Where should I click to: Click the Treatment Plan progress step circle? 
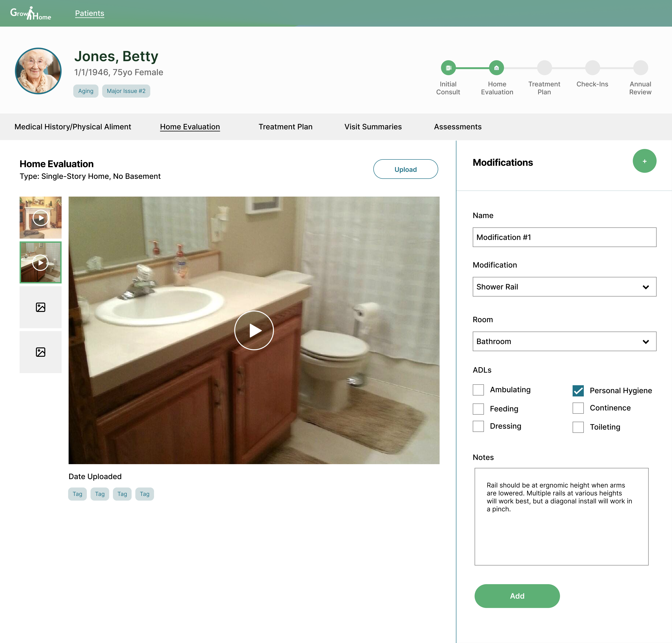pos(544,68)
